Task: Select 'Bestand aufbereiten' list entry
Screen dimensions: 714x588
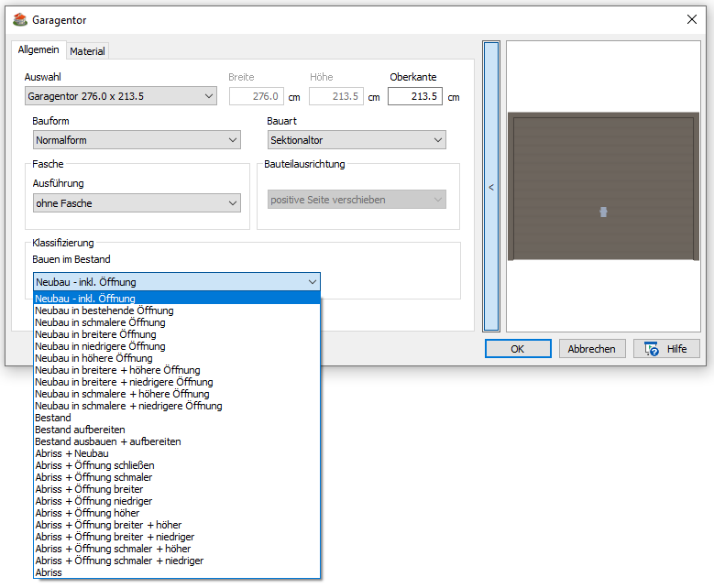Action: [x=80, y=430]
